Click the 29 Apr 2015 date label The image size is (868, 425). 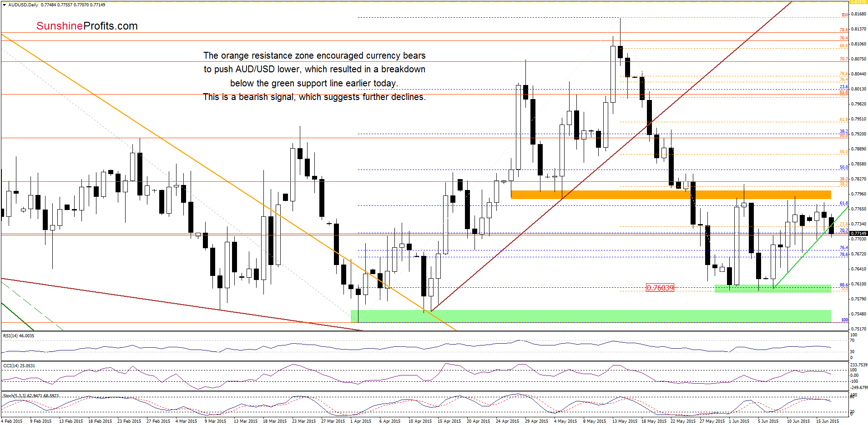[x=537, y=421]
